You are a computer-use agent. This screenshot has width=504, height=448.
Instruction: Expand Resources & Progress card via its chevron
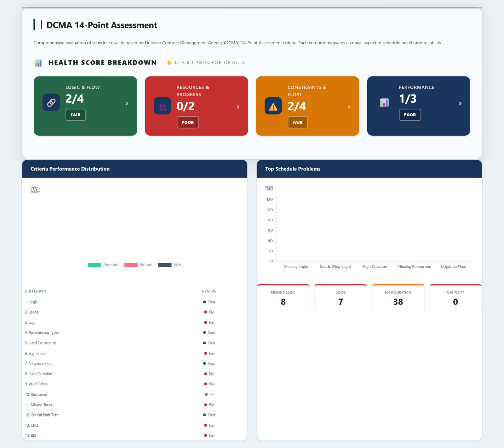[238, 107]
